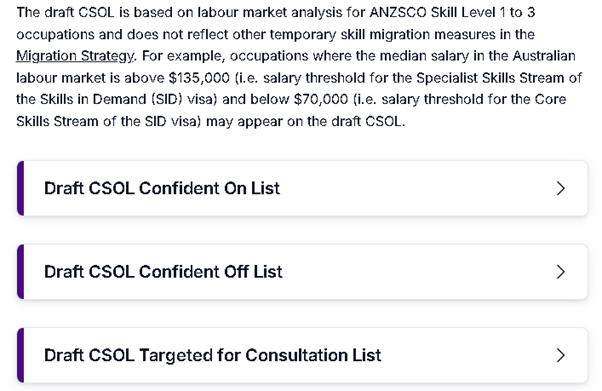Click the '$135,000' figure in the paragraph
The width and height of the screenshot is (602, 391).
199,78
